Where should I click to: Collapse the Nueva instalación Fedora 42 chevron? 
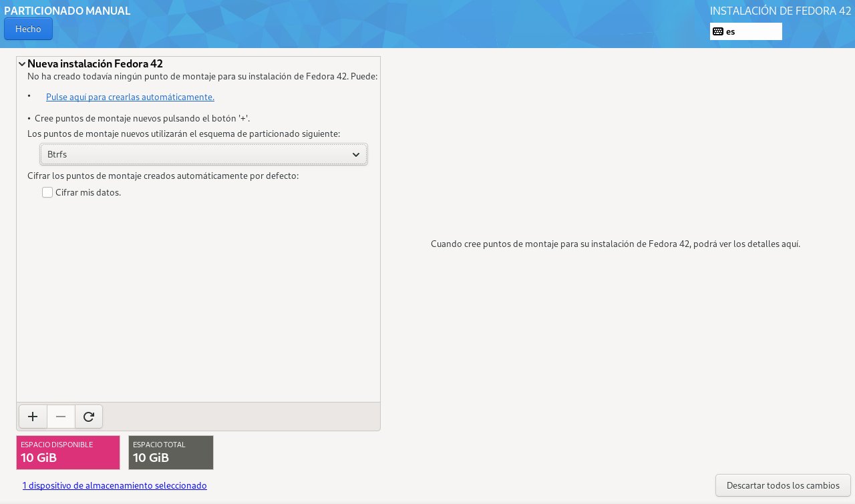[22, 64]
